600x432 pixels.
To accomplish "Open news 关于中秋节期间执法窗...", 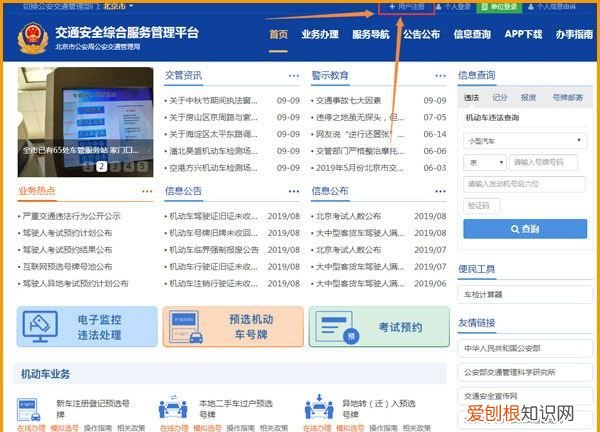I will (213, 101).
